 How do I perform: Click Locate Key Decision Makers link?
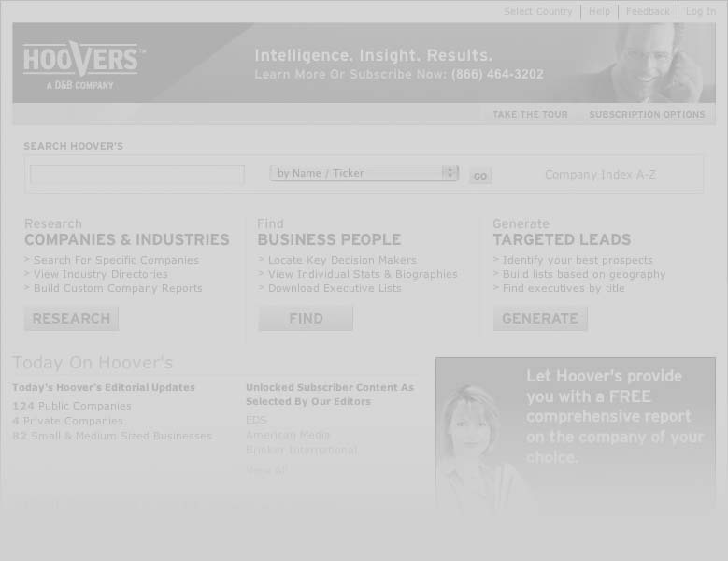point(342,260)
